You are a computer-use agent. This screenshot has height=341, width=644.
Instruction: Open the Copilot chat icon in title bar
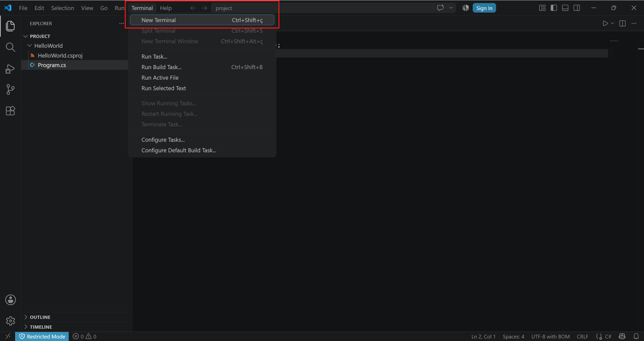pyautogui.click(x=440, y=8)
